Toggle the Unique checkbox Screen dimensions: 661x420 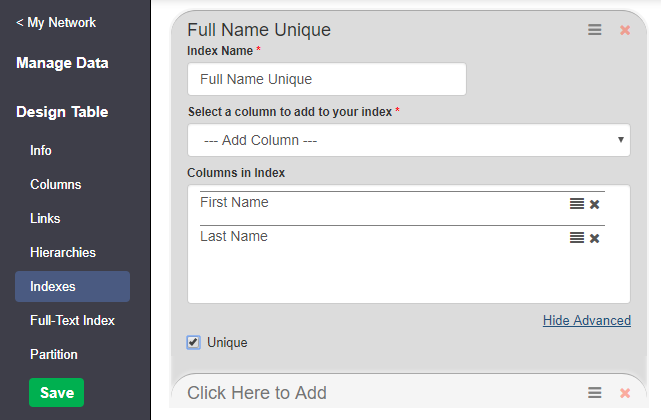(193, 342)
